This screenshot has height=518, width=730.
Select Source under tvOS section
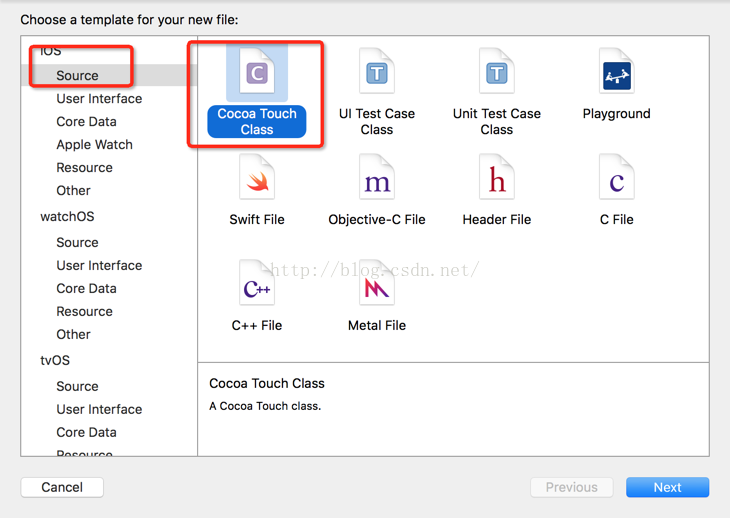pyautogui.click(x=77, y=386)
